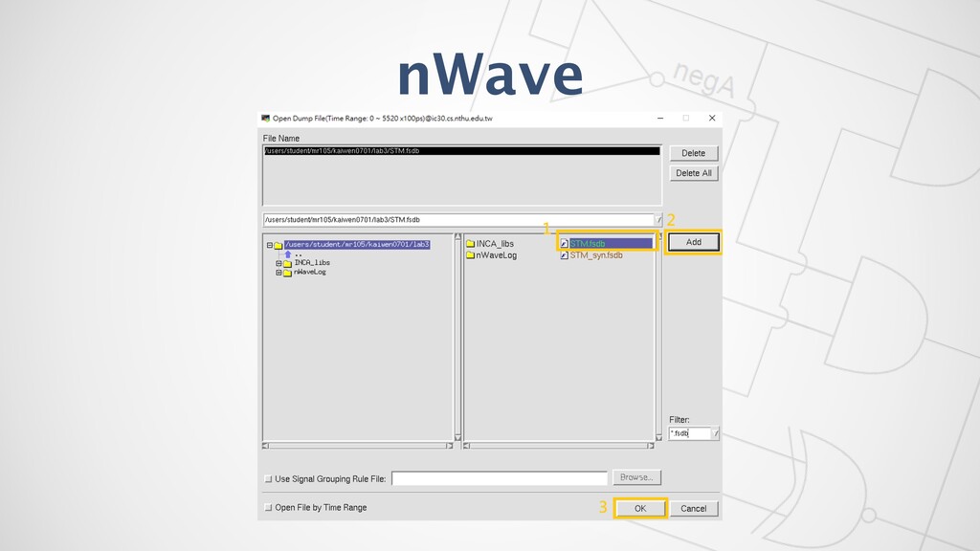Expand nWaveLog node in directory tree
The width and height of the screenshot is (980, 551).
278,273
